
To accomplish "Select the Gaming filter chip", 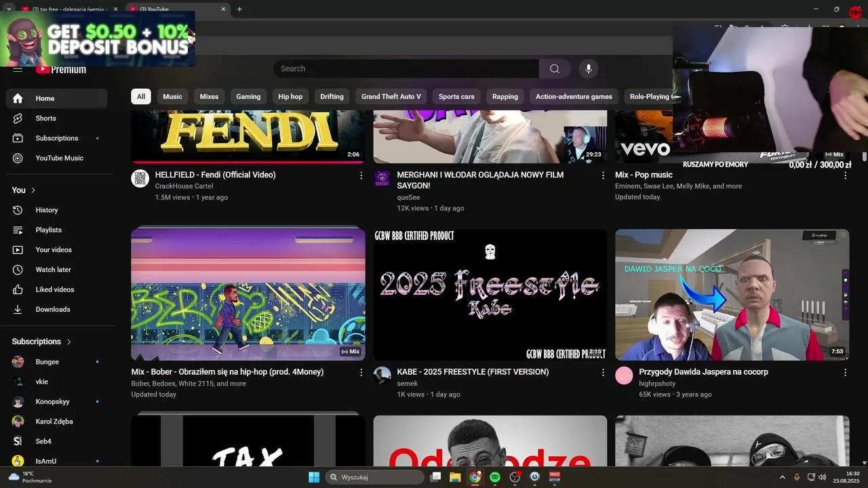I will [248, 97].
